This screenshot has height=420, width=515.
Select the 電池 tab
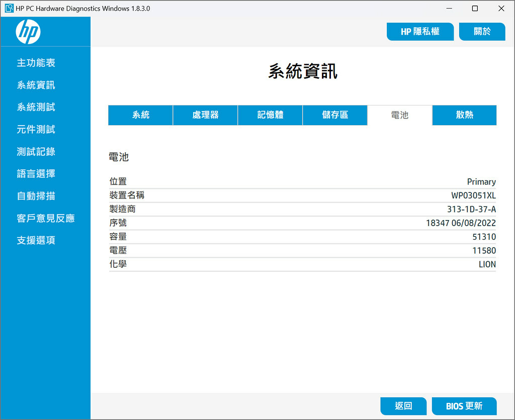(400, 115)
